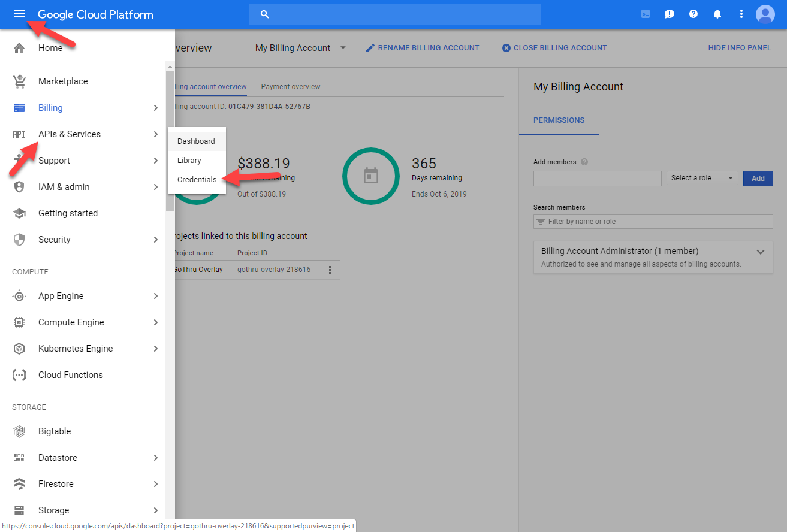The image size is (787, 532).
Task: Expand the Compute Engine submenu chevron
Action: [156, 322]
